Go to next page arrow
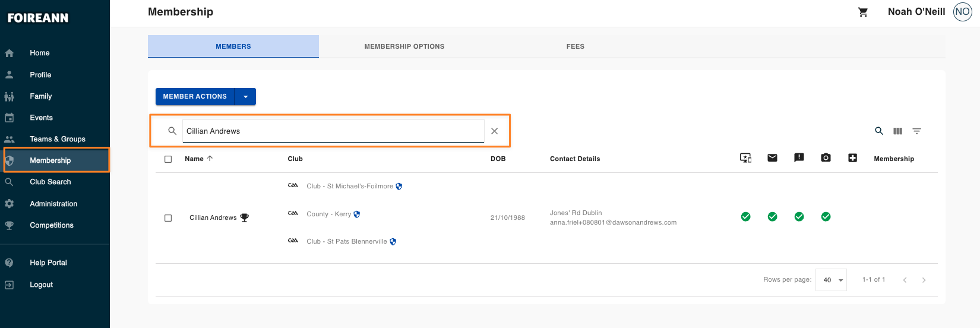The image size is (980, 328). point(924,280)
